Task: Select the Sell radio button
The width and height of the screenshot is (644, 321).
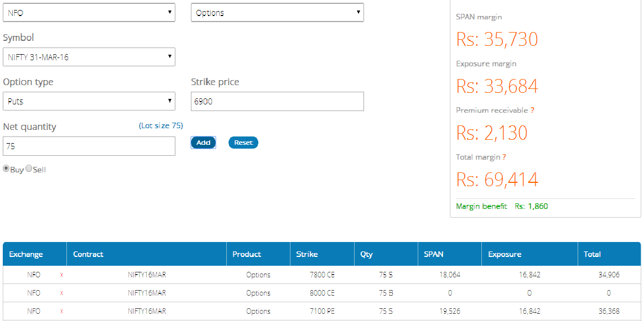Action: pyautogui.click(x=29, y=169)
